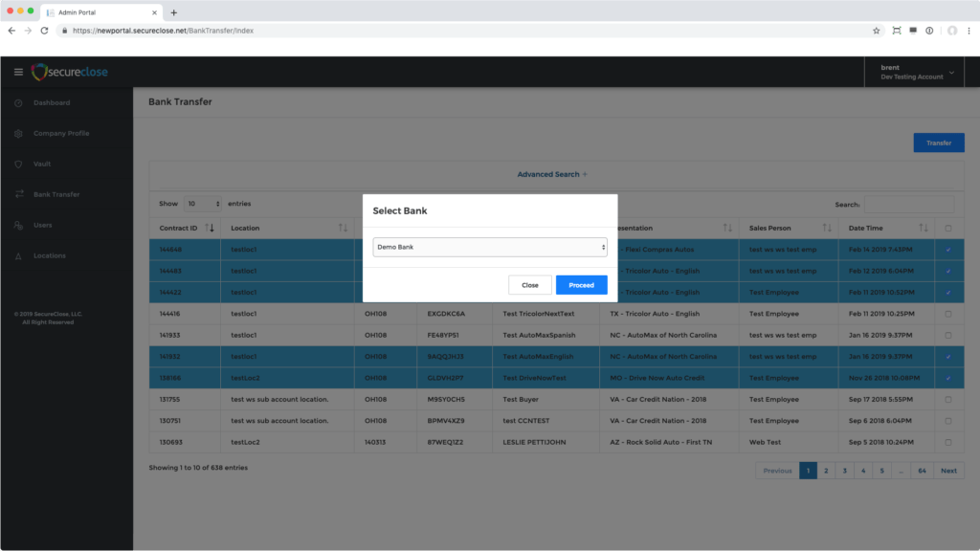980x551 pixels.
Task: Reload the page in browser
Action: pos(45,31)
